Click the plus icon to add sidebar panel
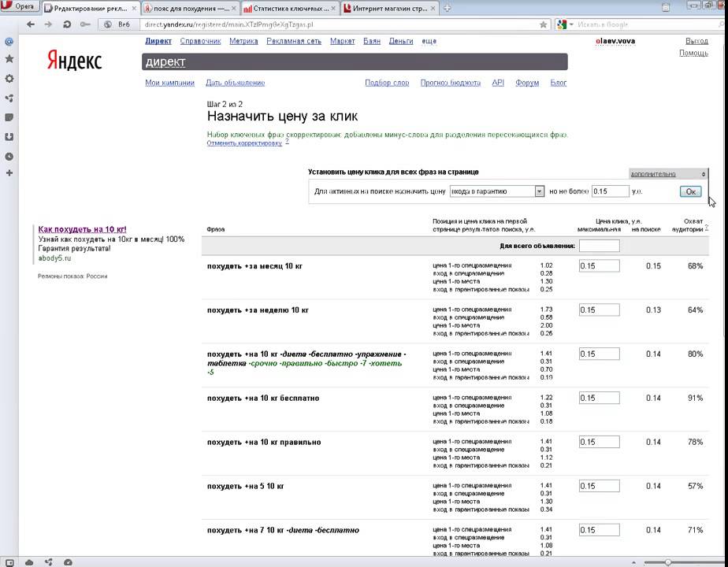Image resolution: width=728 pixels, height=567 pixels. point(9,173)
